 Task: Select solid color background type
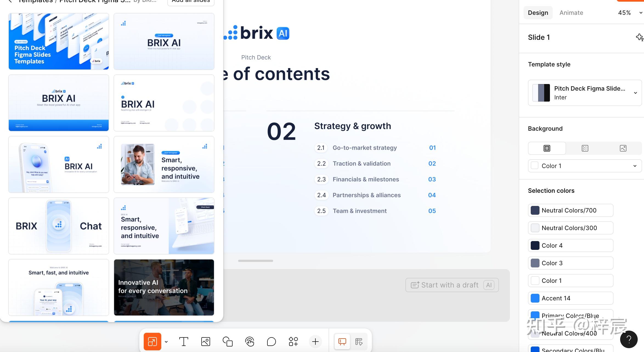(x=547, y=148)
